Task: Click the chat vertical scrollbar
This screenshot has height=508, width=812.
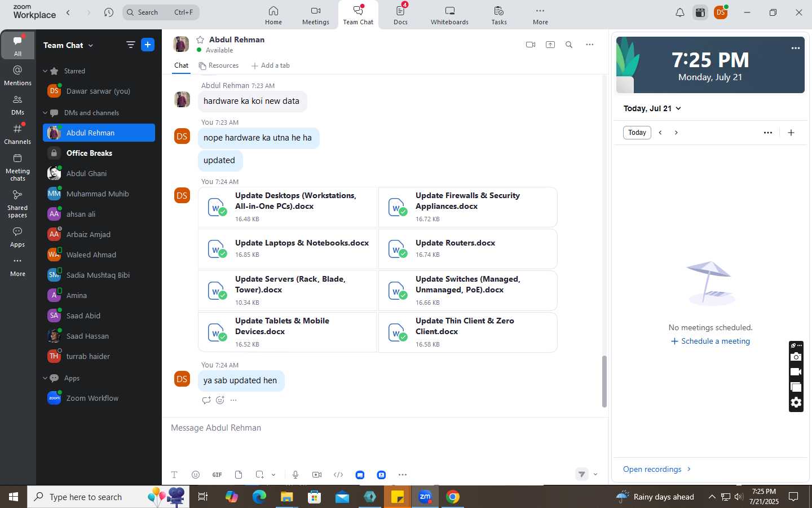Action: (604, 381)
